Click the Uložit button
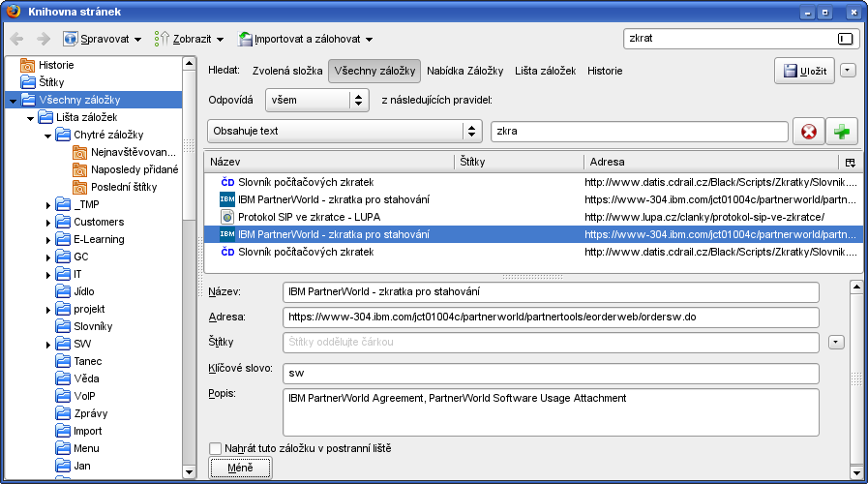Viewport: 868px width, 484px height. [x=803, y=72]
